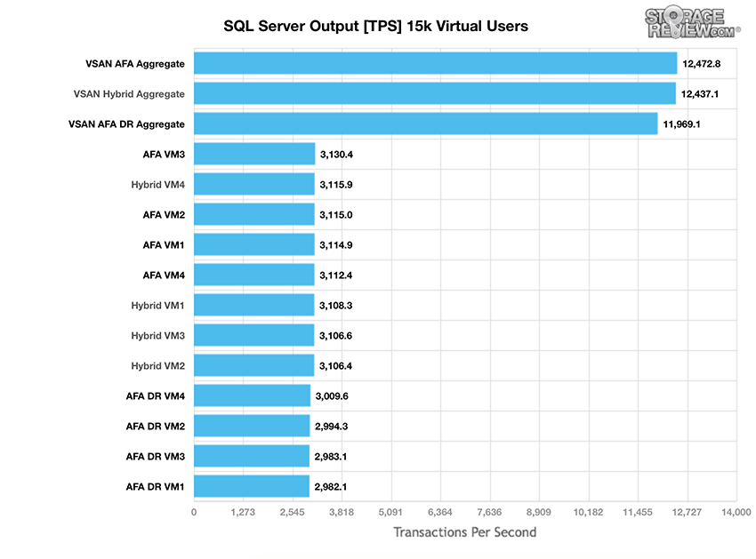The image size is (756, 559).
Task: Select the value '12,437.1'
Action: point(700,94)
